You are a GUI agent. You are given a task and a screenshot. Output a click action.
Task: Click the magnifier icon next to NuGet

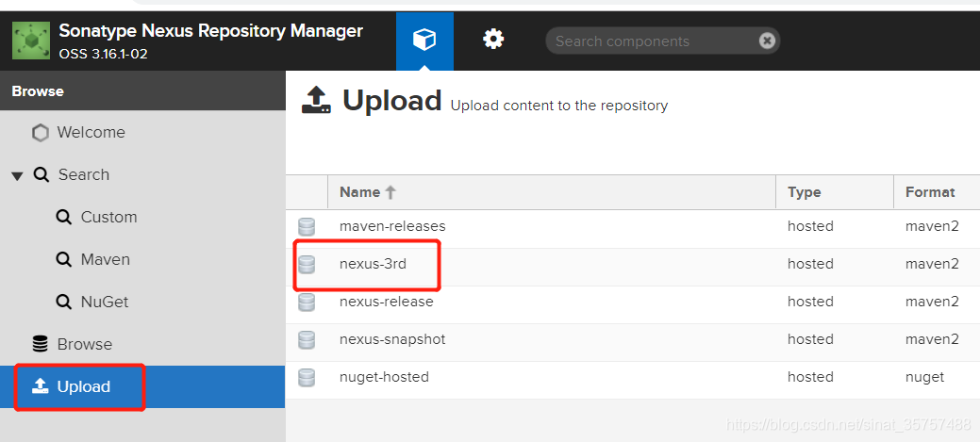[x=63, y=303]
